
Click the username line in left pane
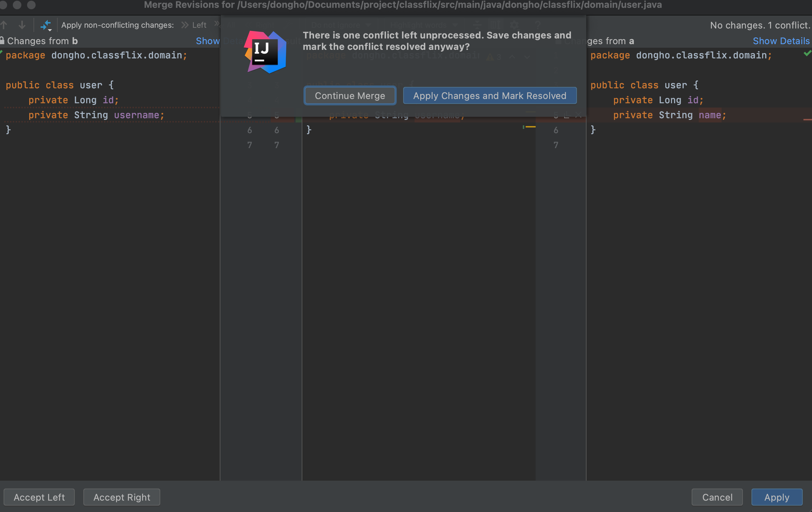click(x=96, y=115)
